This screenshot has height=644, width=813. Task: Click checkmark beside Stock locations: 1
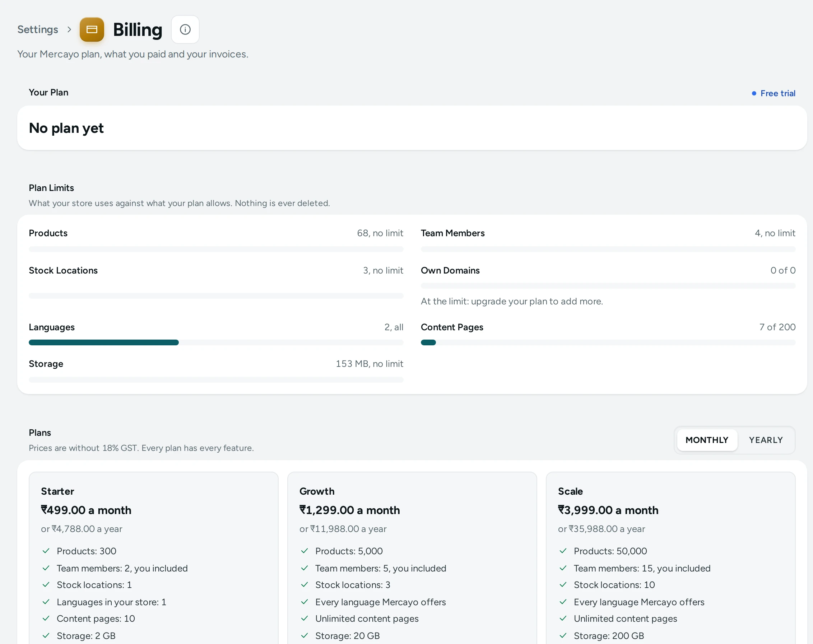pos(46,584)
